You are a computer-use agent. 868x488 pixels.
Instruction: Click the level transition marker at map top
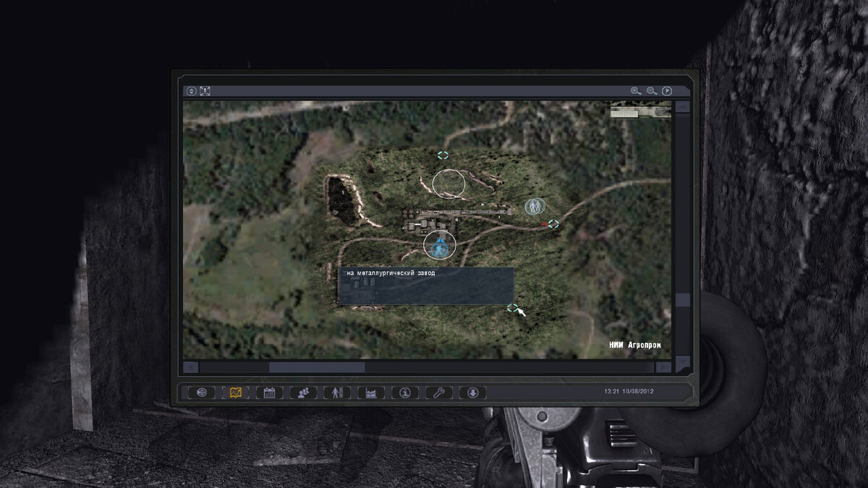coord(443,155)
